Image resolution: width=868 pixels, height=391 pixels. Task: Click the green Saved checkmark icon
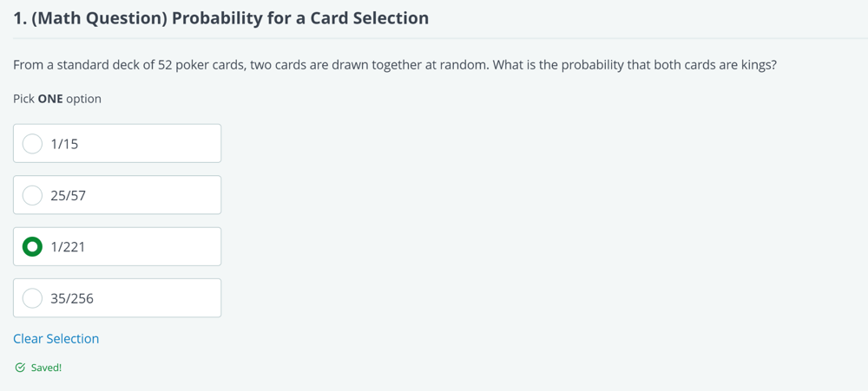point(20,368)
